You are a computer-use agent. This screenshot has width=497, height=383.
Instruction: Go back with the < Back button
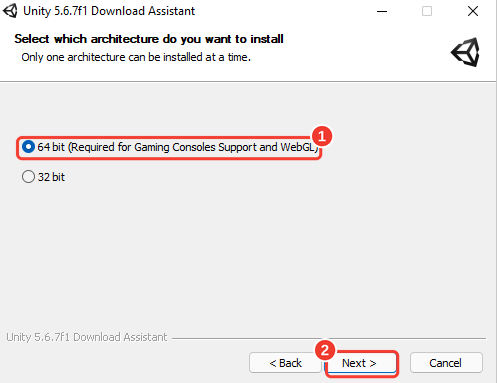[285, 363]
